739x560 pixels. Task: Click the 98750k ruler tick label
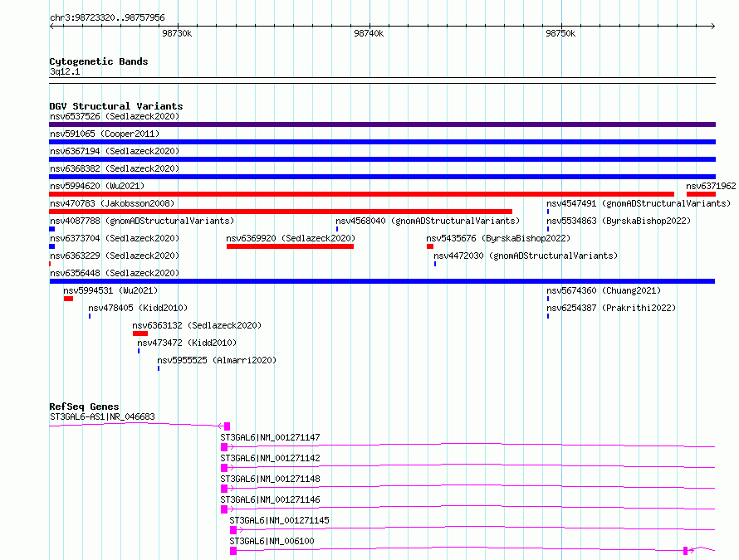(x=560, y=33)
